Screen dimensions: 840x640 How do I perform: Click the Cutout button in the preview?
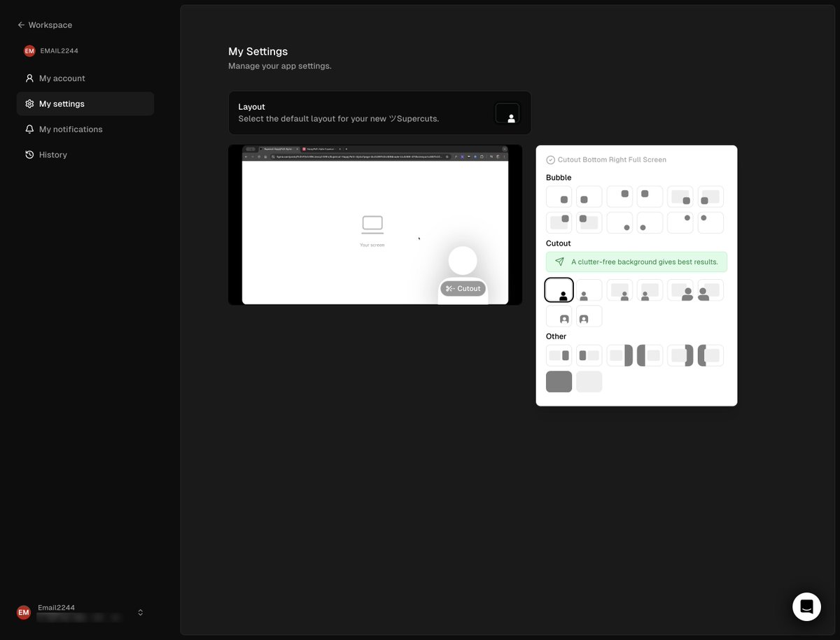tap(463, 288)
